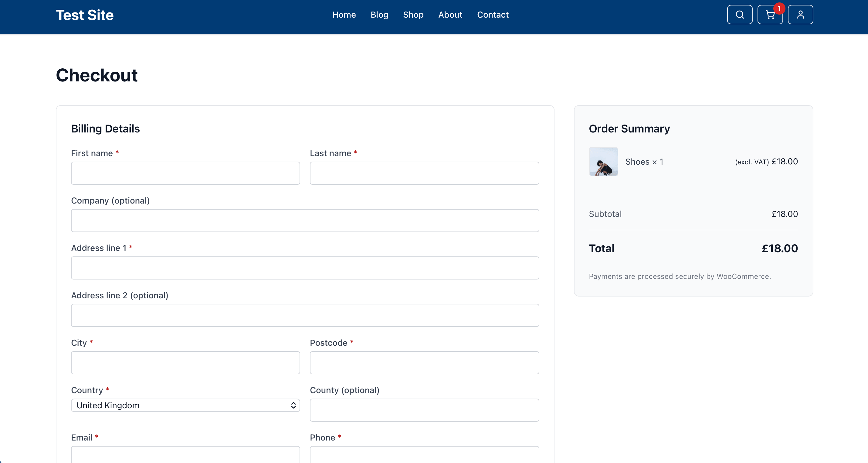Focus the Phone field
This screenshot has width=868, height=463.
click(x=424, y=454)
